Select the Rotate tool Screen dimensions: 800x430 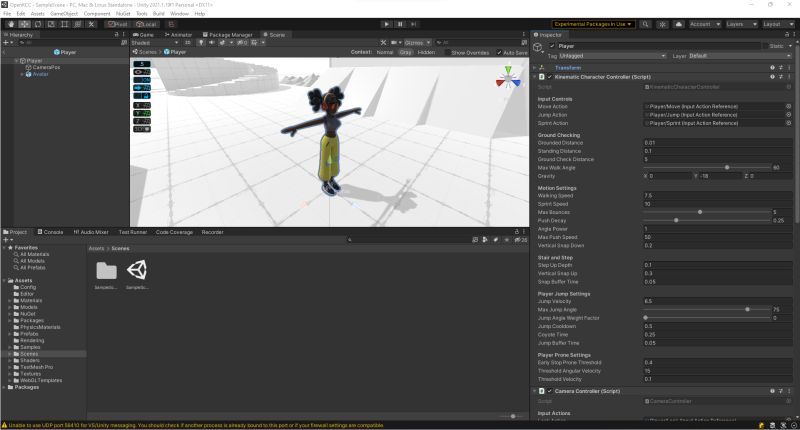tap(38, 24)
